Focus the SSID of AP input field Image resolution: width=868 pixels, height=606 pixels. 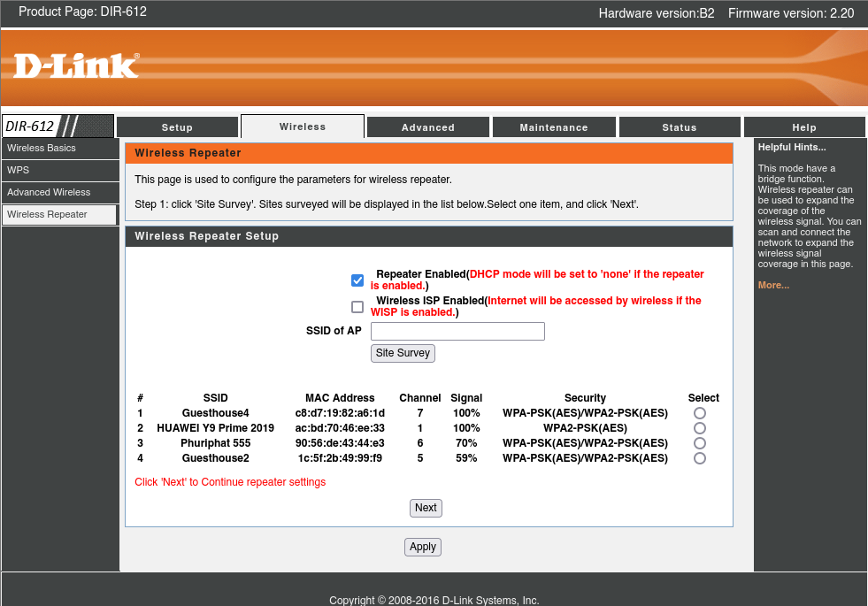457,332
